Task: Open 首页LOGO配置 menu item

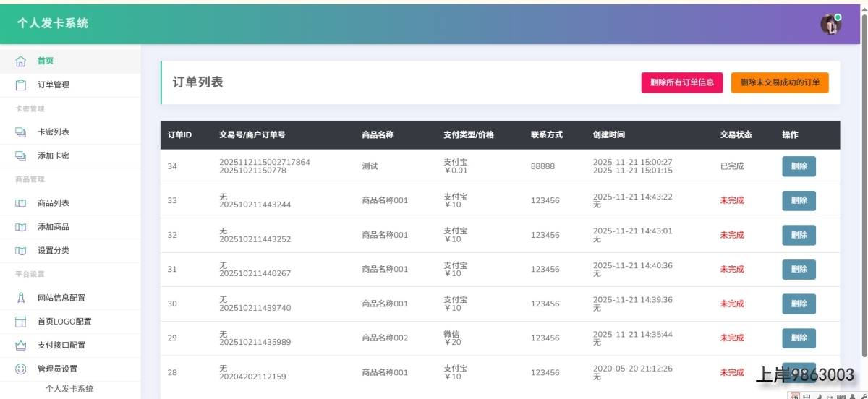Action: pyautogui.click(x=64, y=322)
